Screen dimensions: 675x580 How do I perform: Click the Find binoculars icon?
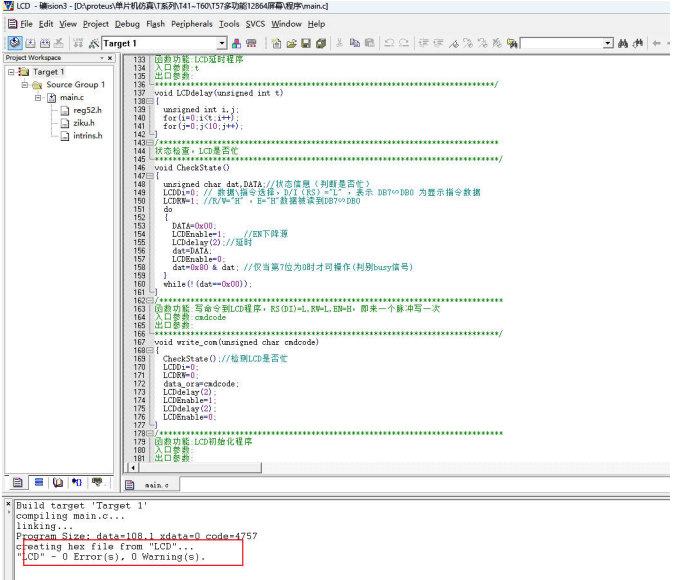coord(623,43)
